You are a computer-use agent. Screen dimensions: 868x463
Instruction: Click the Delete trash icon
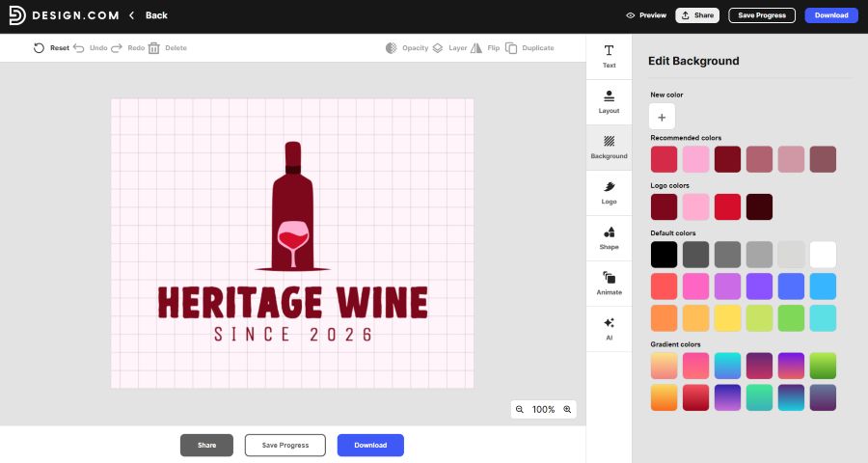(154, 48)
